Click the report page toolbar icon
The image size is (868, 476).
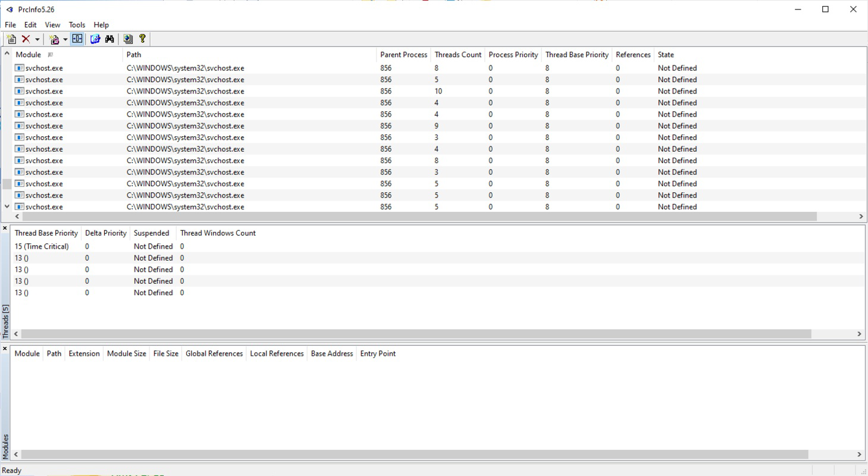(x=54, y=39)
